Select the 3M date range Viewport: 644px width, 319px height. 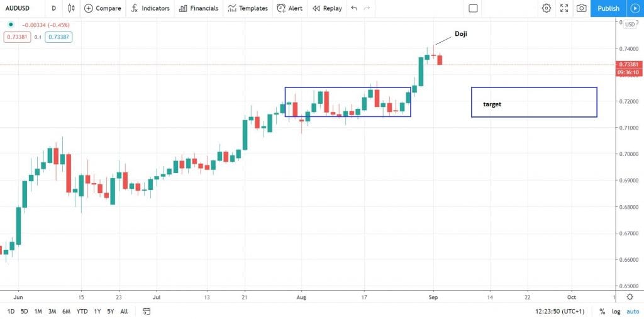(x=52, y=311)
